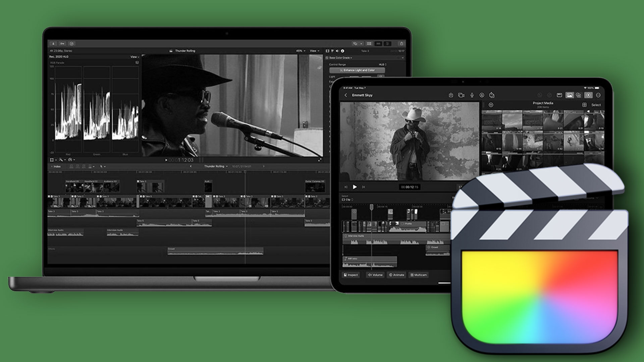Open the Audio inspector speaker icon
This screenshot has height=362, width=644.
[x=337, y=51]
